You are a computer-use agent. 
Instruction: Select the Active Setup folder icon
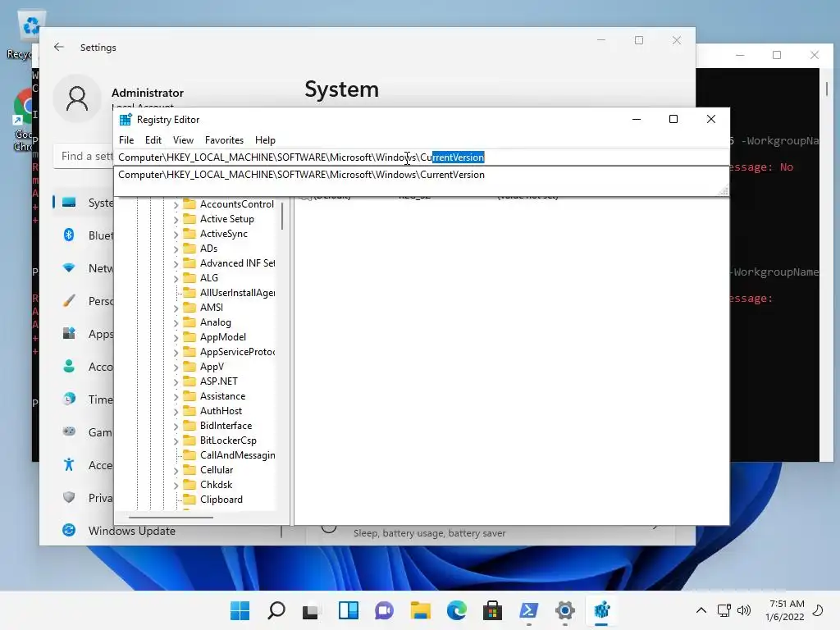point(189,218)
